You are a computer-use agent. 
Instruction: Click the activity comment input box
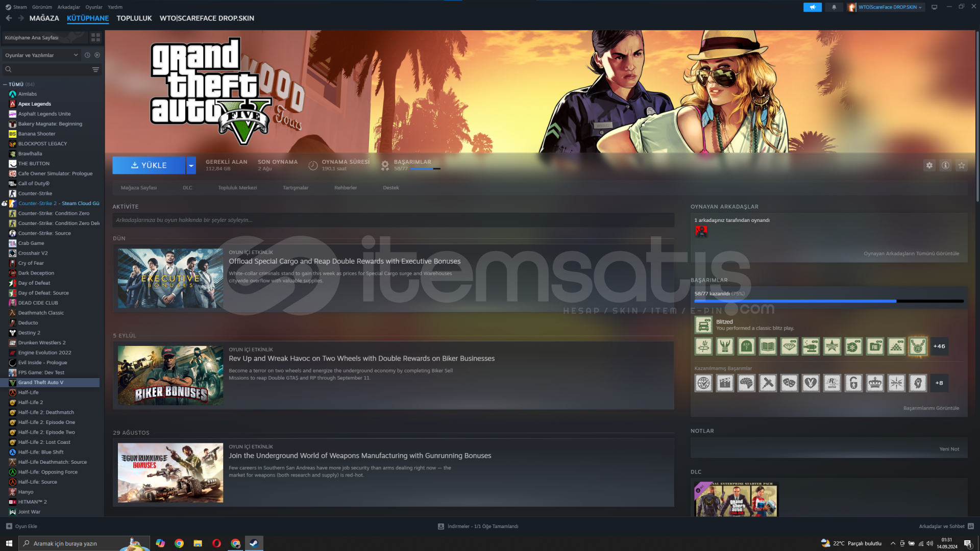(x=393, y=220)
